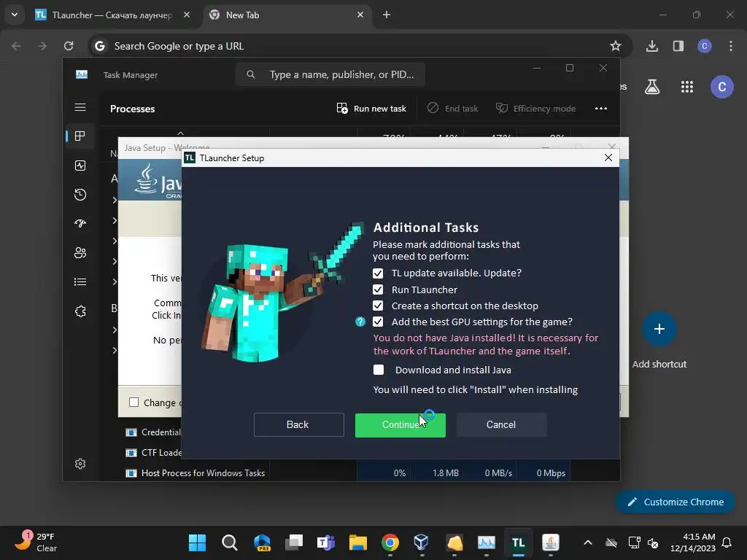This screenshot has width=747, height=560.
Task: Open weather widget showing 29°F
Action: click(x=36, y=542)
